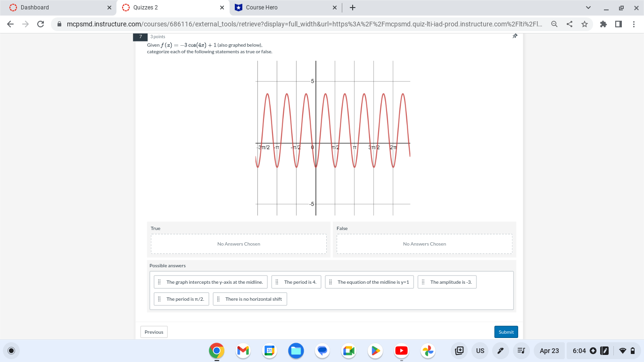The width and height of the screenshot is (644, 362).
Task: Open the Files app from the shelf
Action: point(296,351)
